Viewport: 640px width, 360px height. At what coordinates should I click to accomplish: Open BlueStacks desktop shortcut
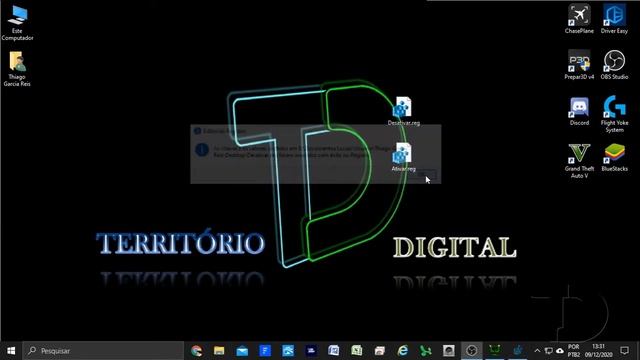coord(614,157)
